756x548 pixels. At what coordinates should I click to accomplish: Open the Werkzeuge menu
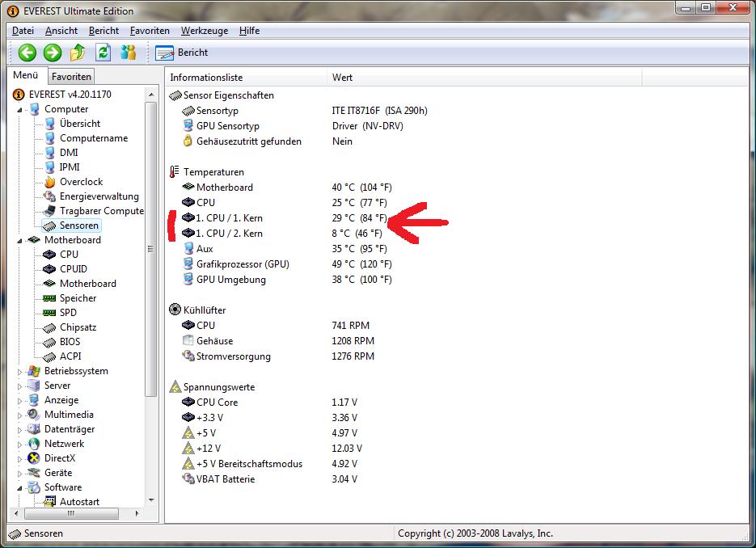pos(205,31)
